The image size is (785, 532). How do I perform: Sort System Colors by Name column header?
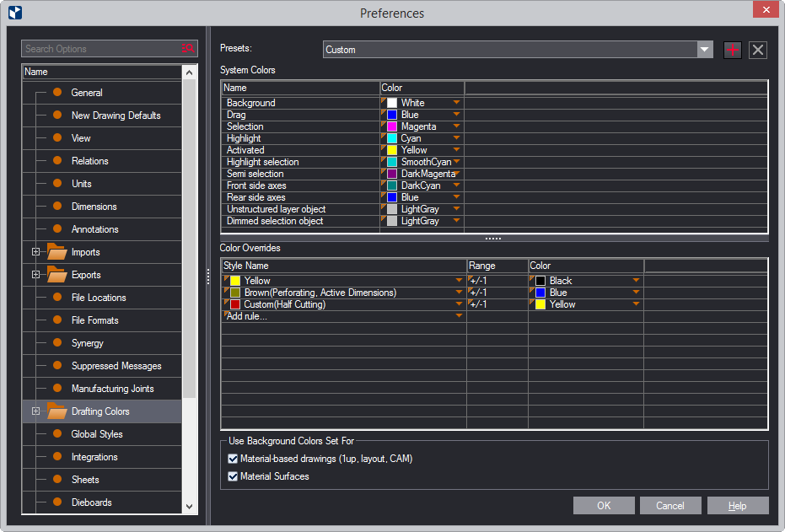[x=300, y=88]
